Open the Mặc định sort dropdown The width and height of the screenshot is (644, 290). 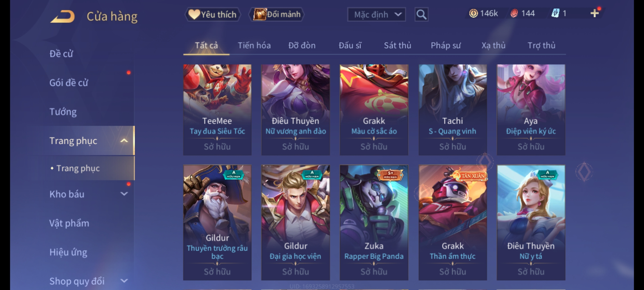pos(376,15)
